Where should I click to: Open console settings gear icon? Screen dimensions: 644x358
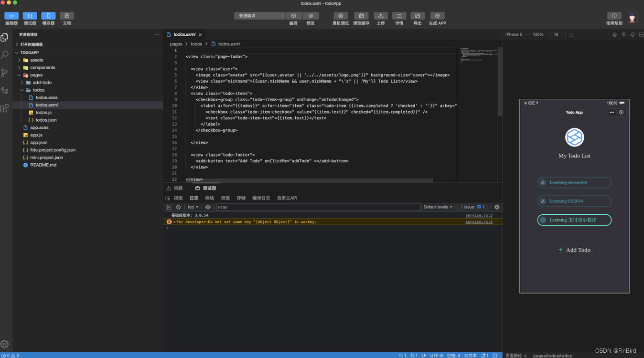pyautogui.click(x=497, y=207)
